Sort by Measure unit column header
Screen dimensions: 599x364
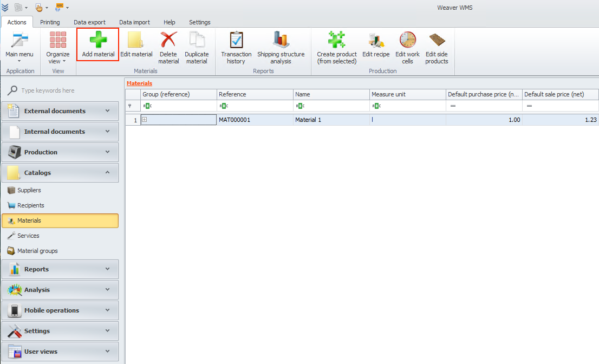click(x=408, y=94)
